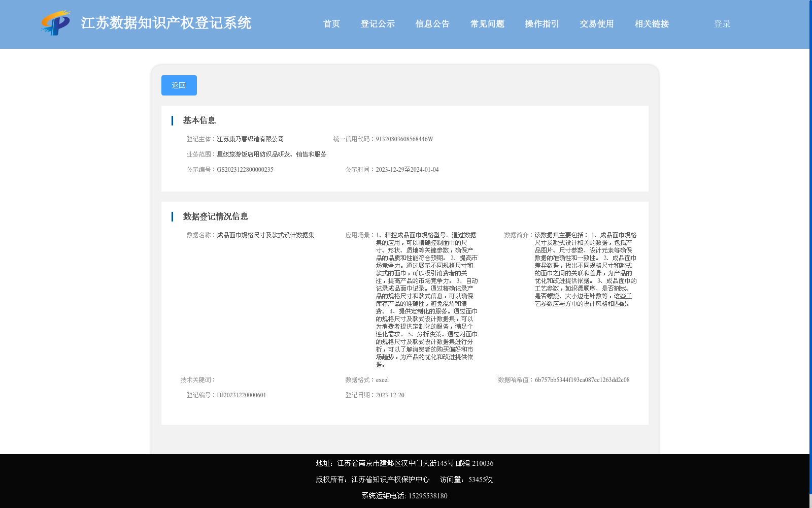Select credit code 91320803608568446W
This screenshot has height=508, width=812.
[404, 139]
